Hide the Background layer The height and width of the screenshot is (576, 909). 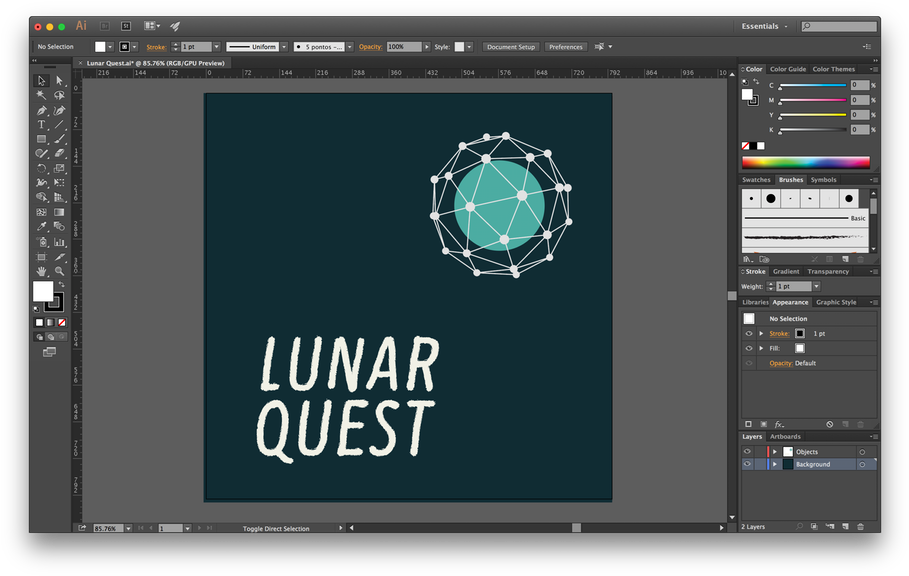tap(745, 463)
